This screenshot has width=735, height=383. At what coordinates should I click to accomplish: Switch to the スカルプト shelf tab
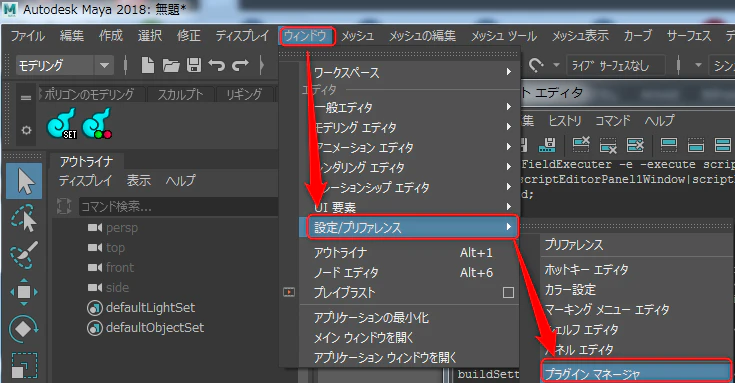(x=180, y=94)
